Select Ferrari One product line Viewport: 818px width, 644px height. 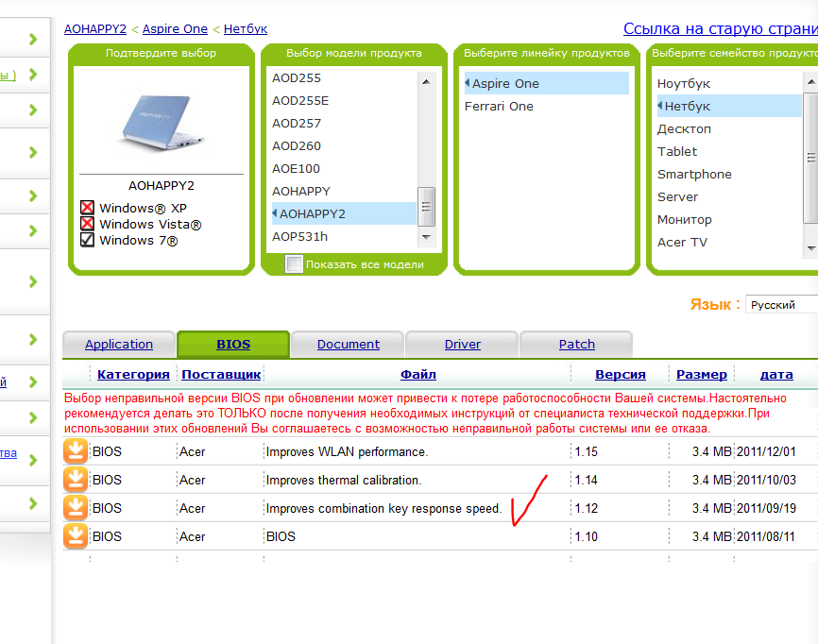point(546,107)
